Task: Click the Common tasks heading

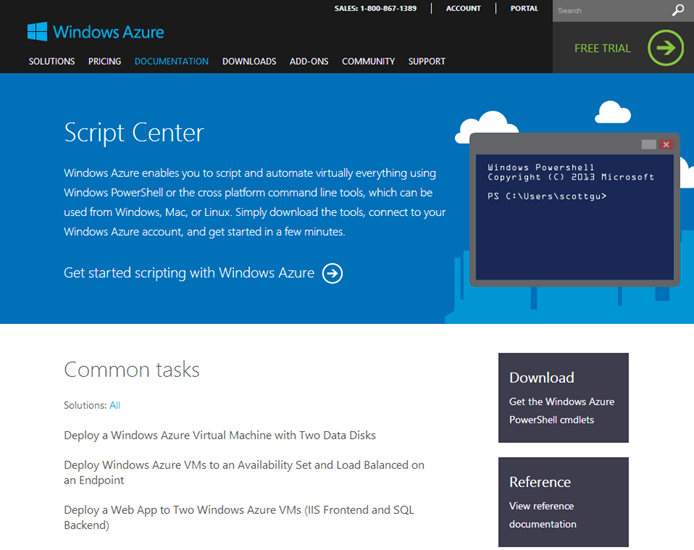Action: click(x=132, y=369)
